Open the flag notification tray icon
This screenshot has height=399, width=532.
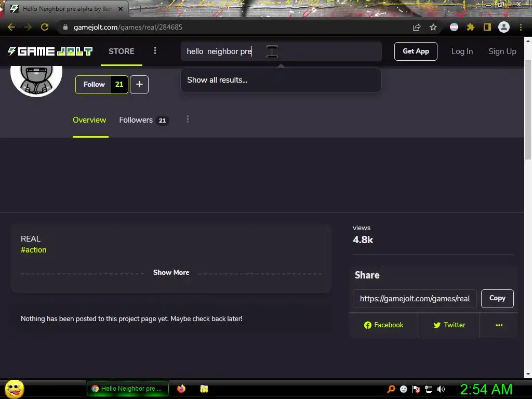tap(416, 389)
